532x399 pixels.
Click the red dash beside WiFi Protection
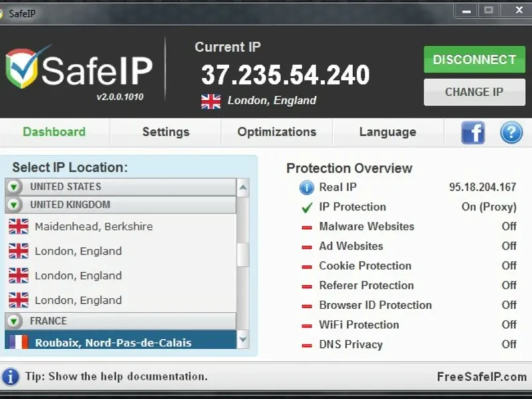coord(307,326)
